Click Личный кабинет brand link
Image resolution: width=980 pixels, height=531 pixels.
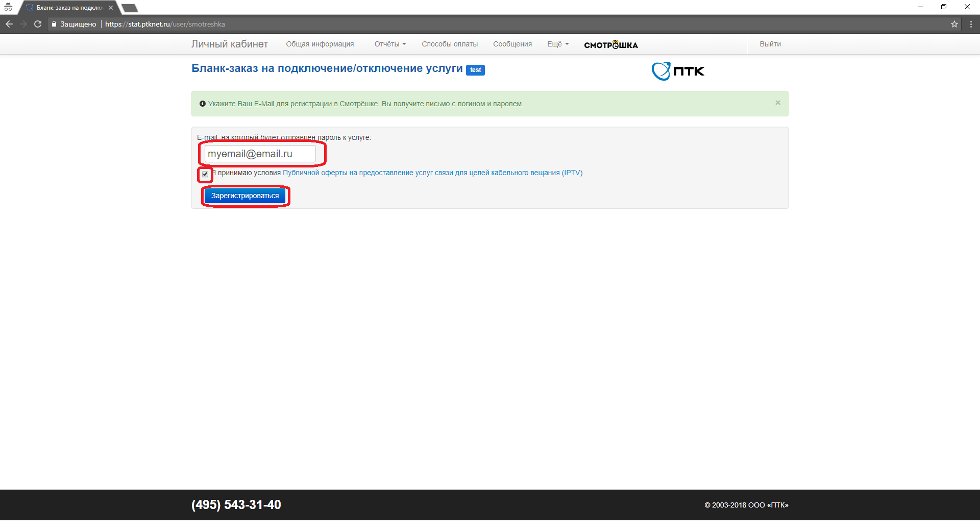coord(230,44)
